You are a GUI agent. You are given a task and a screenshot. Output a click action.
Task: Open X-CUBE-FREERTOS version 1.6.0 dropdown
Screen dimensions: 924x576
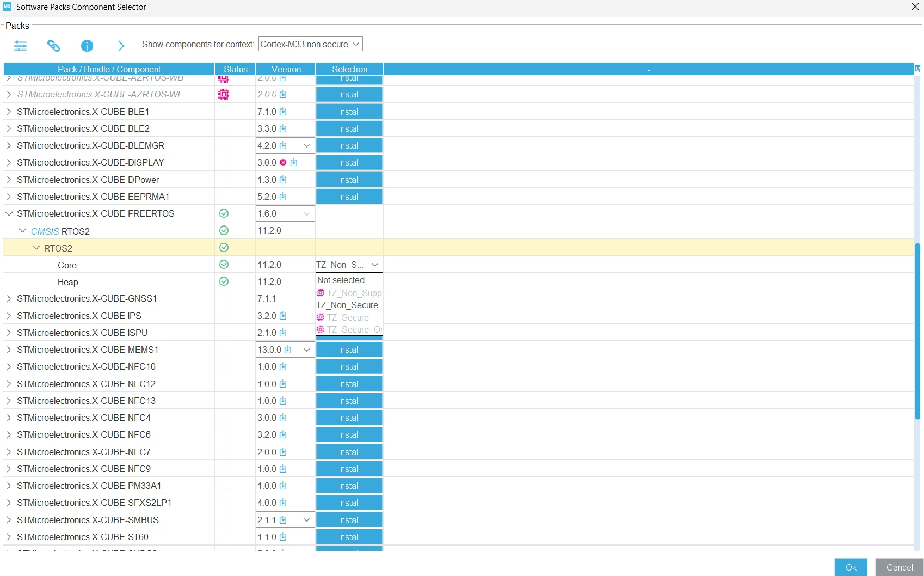285,213
